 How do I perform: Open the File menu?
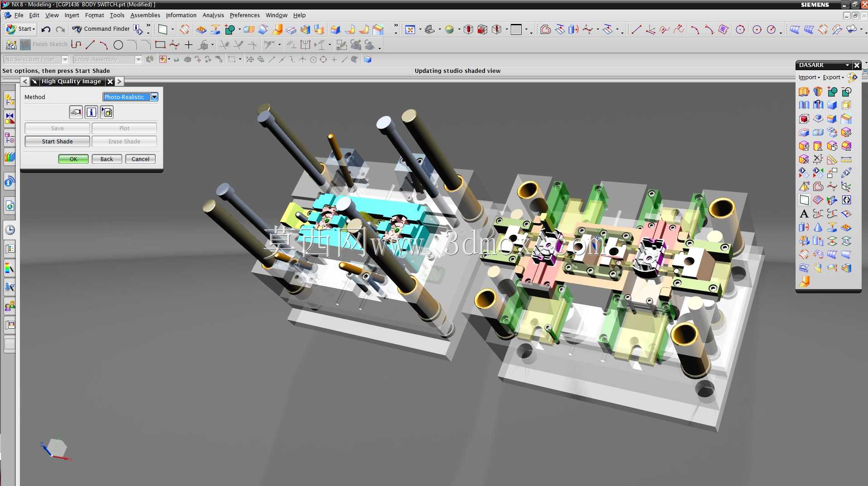[19, 15]
